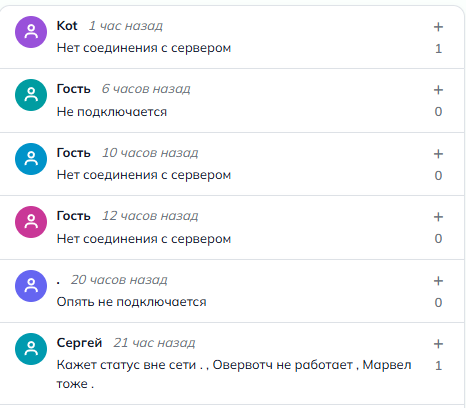Click the teal avatar of 6-hour guest

click(x=31, y=95)
